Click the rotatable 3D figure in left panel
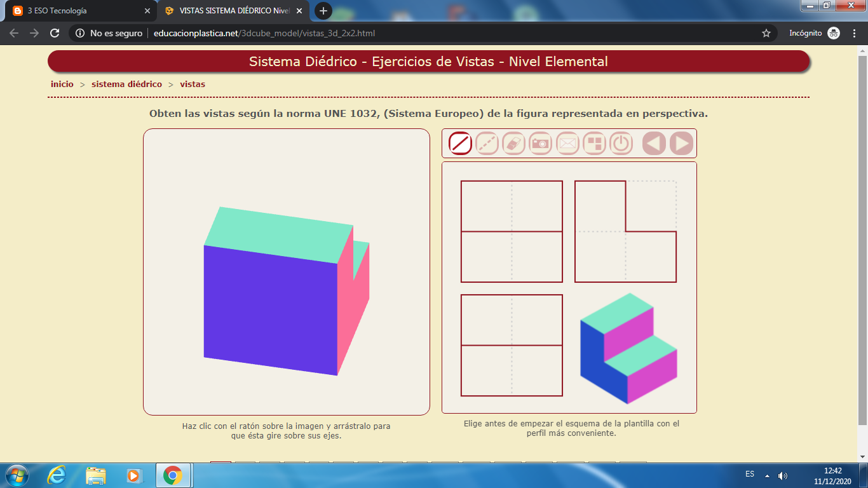Viewport: 868px width, 488px height. pyautogui.click(x=286, y=291)
